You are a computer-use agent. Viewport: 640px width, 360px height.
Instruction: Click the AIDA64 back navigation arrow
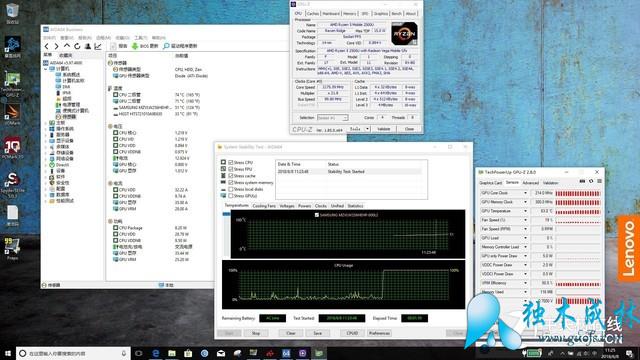tap(47, 46)
